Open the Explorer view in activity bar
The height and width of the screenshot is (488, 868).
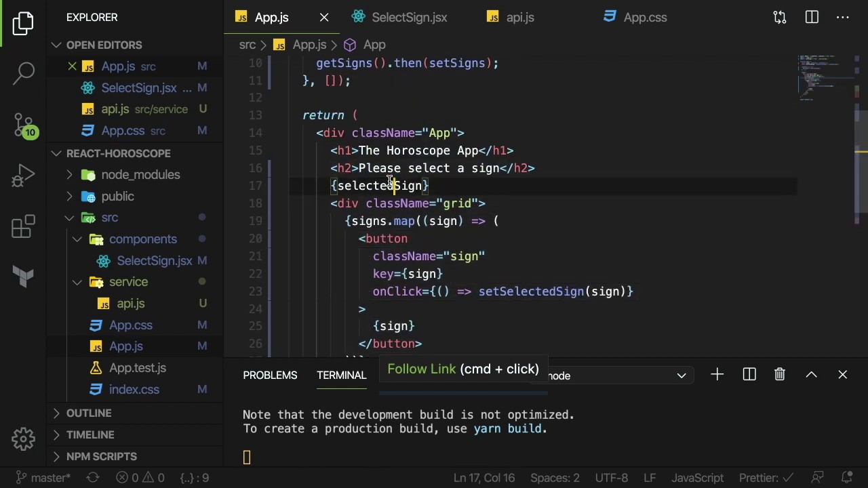tap(23, 24)
